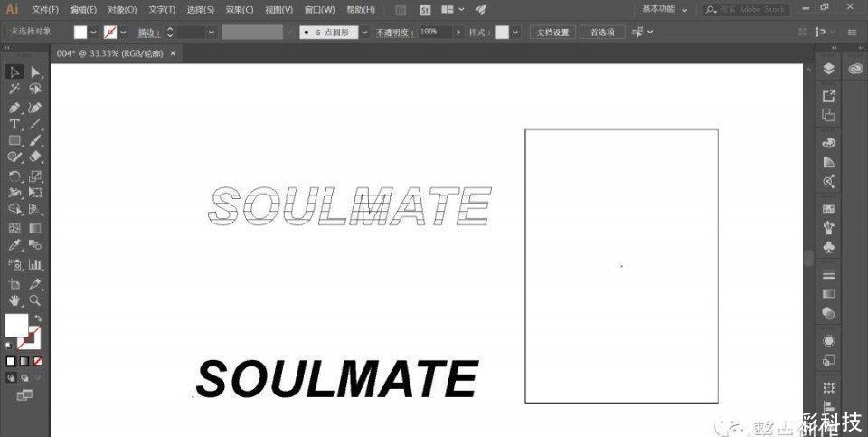
Task: Select the Zoom magnifier tool
Action: point(35,299)
